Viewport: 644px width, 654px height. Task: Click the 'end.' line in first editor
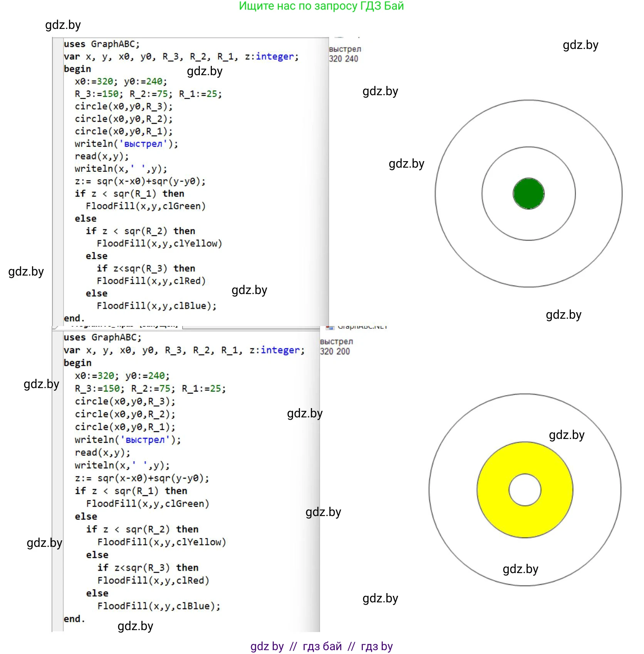(x=74, y=318)
